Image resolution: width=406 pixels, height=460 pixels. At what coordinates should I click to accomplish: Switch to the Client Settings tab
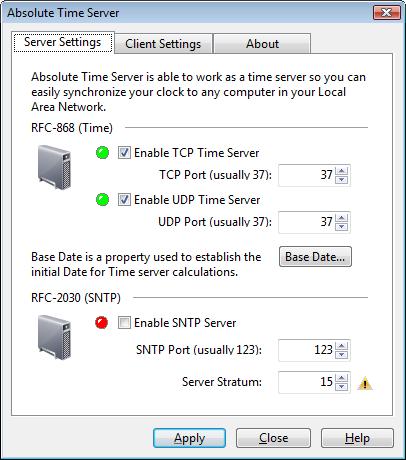[x=163, y=44]
